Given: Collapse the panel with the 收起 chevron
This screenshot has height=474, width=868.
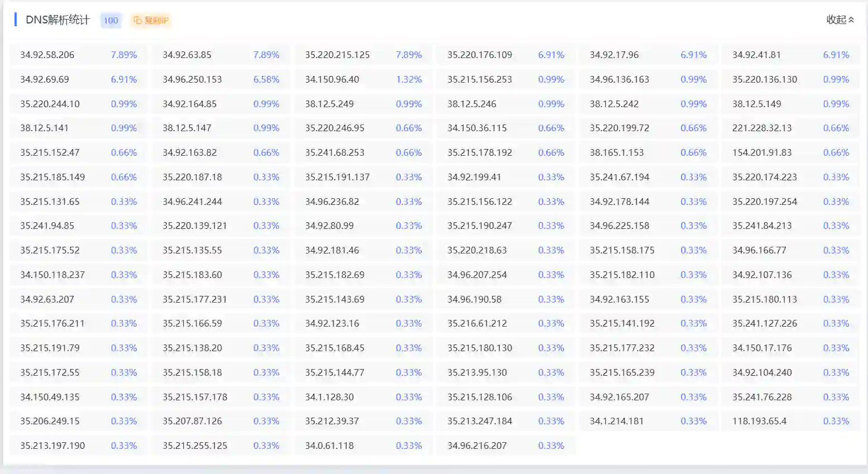Looking at the screenshot, I should tap(851, 20).
